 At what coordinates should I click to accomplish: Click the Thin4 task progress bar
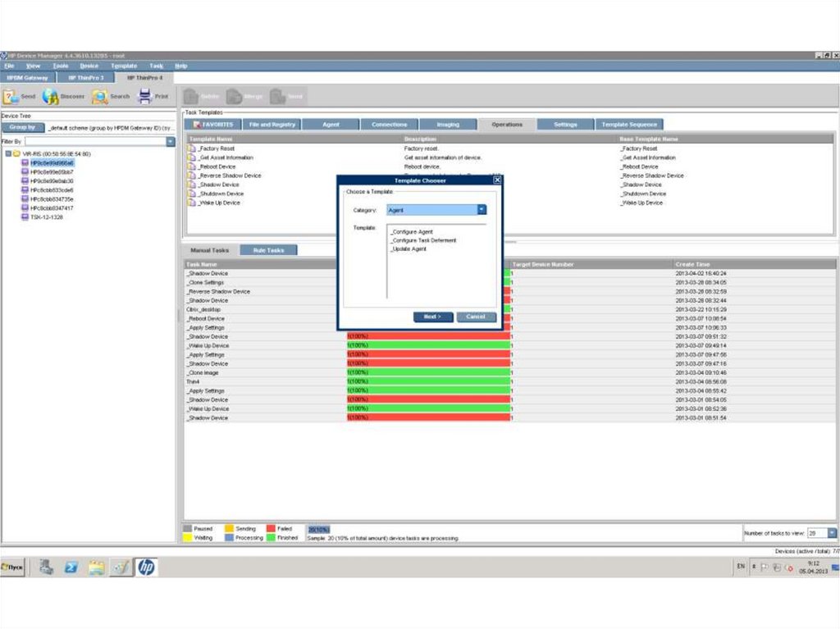[x=428, y=381]
